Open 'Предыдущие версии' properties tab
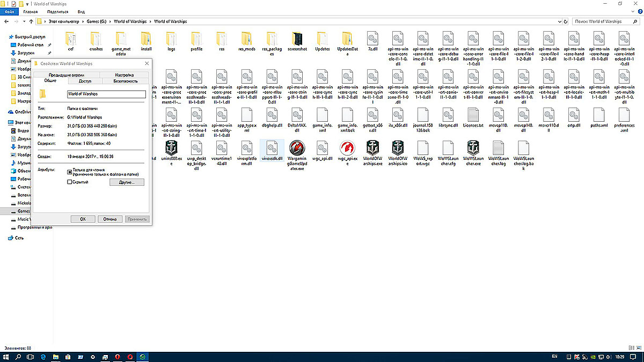 (66, 75)
